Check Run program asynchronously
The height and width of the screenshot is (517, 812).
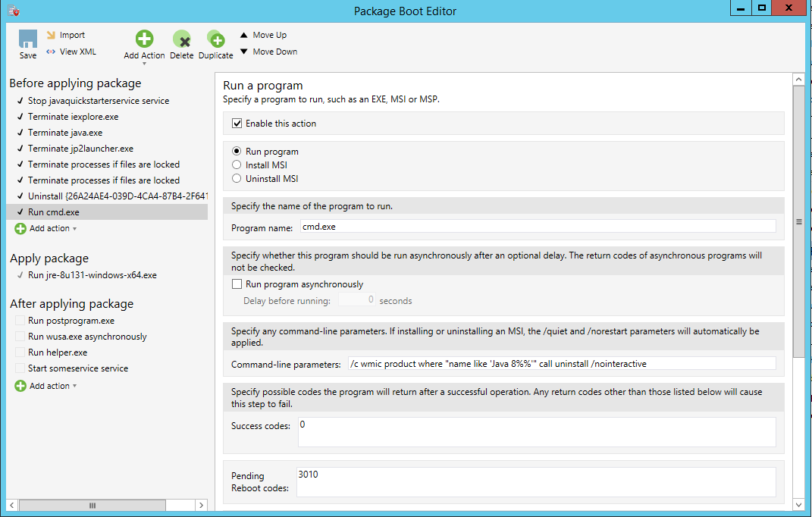237,284
